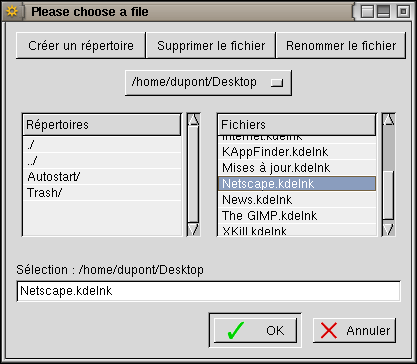This screenshot has width=417, height=364.
Task: Select the Trash/ directory
Action: coord(102,193)
